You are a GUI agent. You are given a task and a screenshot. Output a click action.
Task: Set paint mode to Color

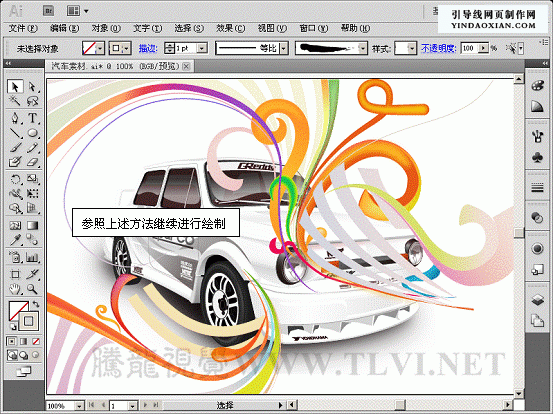(12, 341)
